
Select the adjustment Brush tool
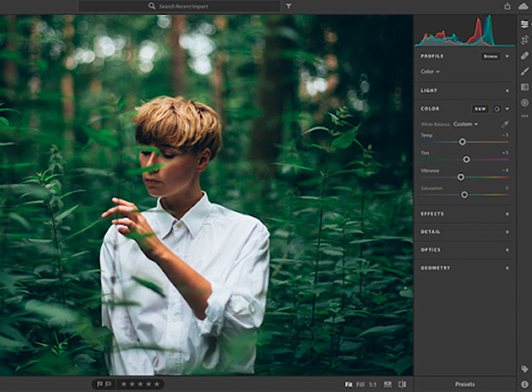[524, 71]
